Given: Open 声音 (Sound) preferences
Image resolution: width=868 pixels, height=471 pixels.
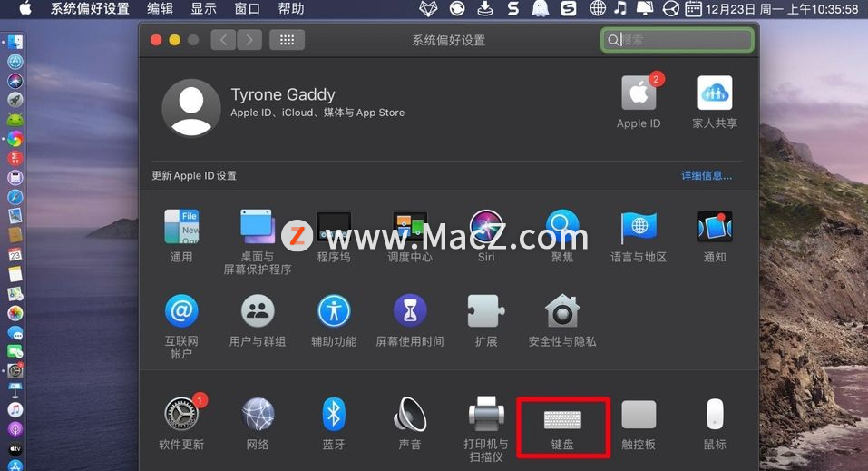Looking at the screenshot, I should coord(410,422).
